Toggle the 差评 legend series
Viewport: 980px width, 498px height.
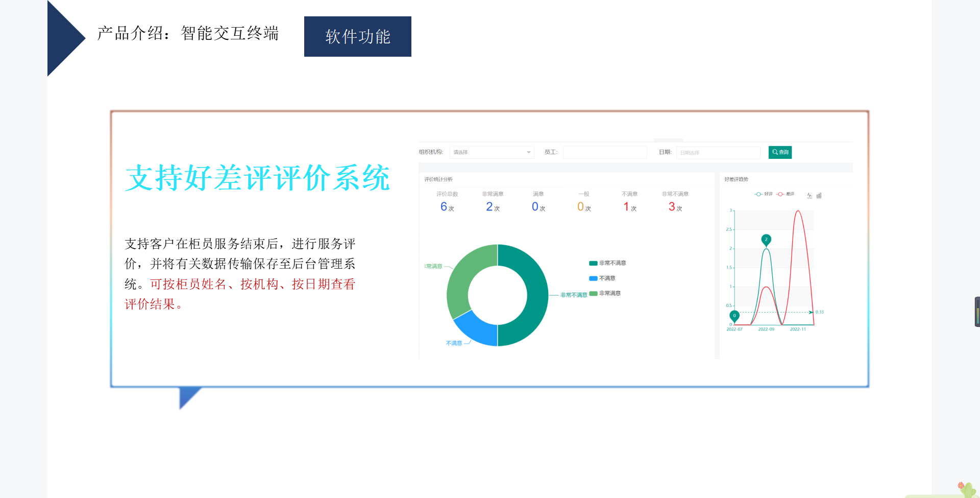pos(786,194)
